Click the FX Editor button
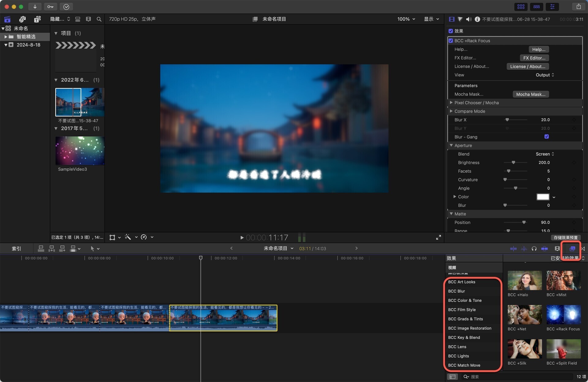The image size is (588, 382). click(534, 58)
